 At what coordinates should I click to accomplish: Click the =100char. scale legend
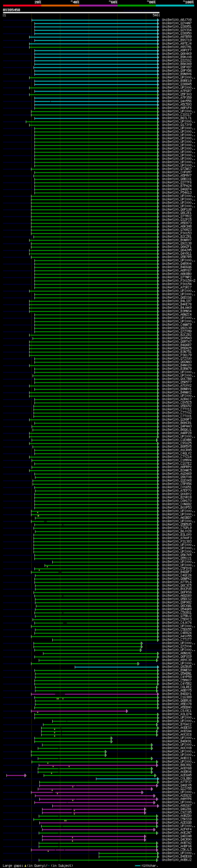point(146,865)
